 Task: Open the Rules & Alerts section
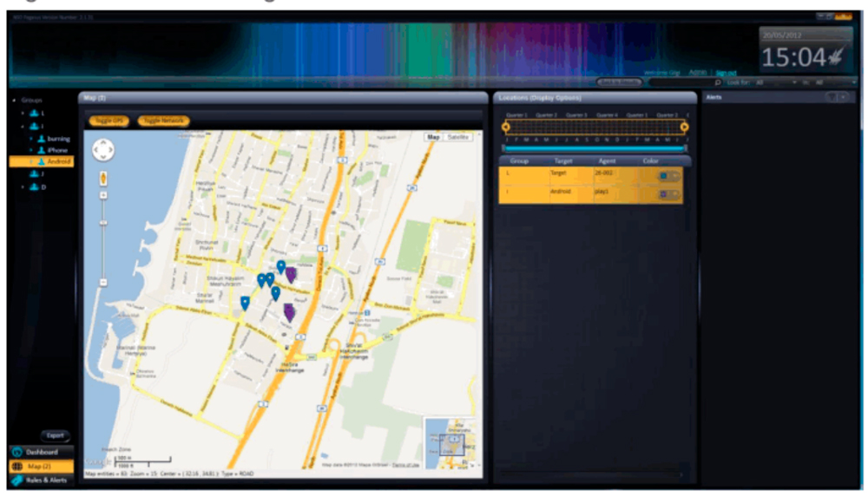(x=42, y=480)
